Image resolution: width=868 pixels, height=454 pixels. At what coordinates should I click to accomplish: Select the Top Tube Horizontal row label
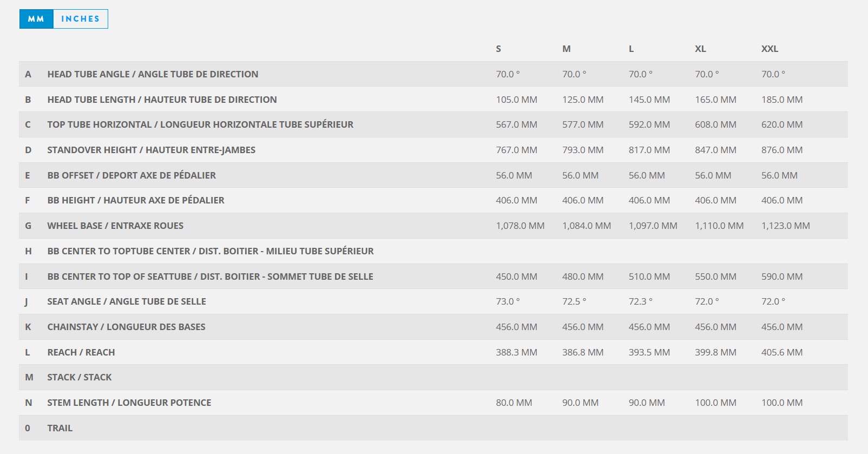[200, 124]
